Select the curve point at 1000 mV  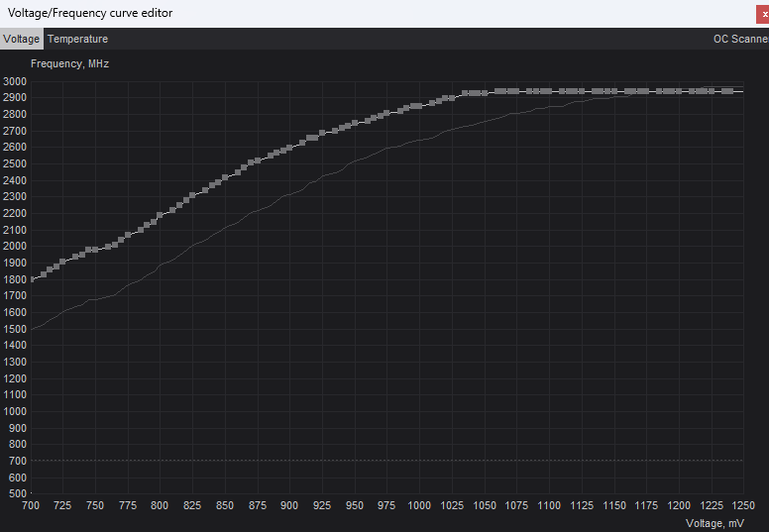(419, 106)
